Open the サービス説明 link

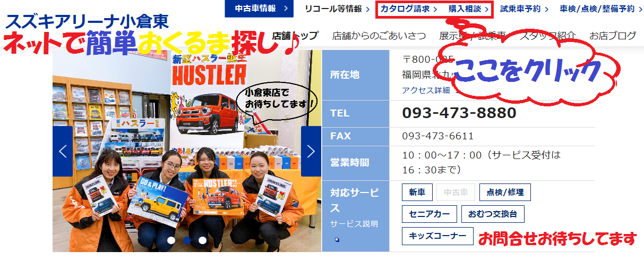coord(354,224)
